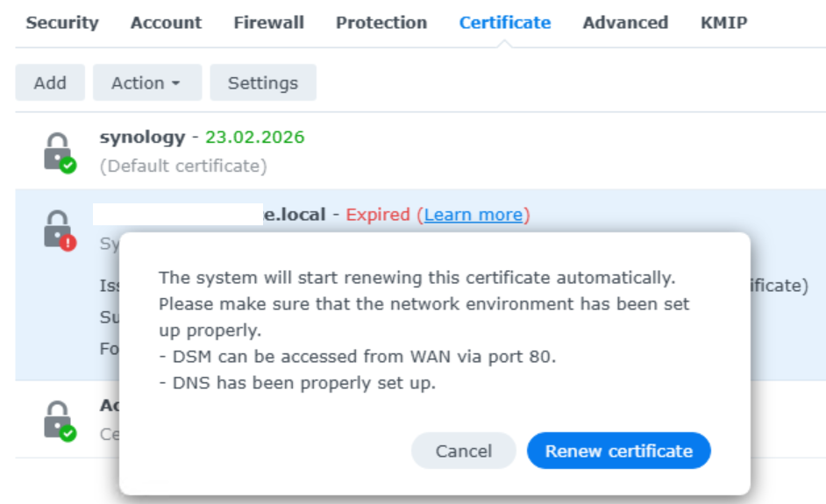Open certificate Settings

[263, 83]
